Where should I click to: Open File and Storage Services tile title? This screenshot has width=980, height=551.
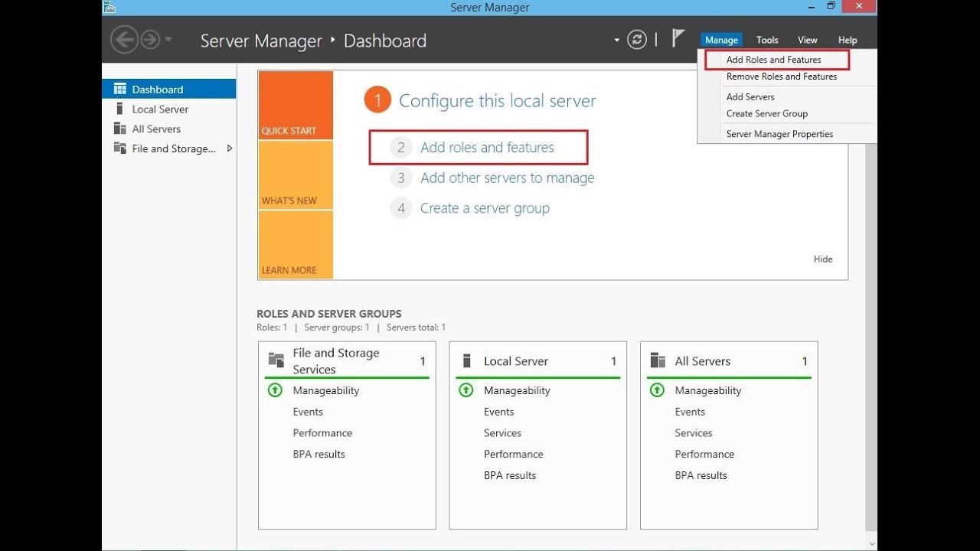pos(336,361)
